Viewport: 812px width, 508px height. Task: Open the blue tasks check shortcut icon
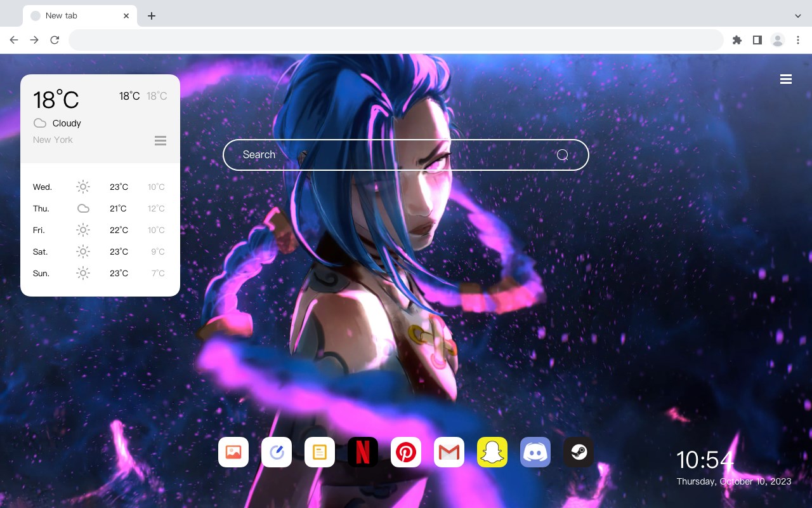277,452
